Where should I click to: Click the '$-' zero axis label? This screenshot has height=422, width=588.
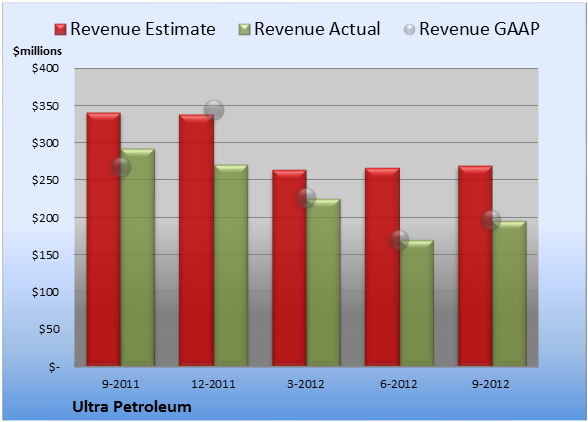pyautogui.click(x=54, y=367)
